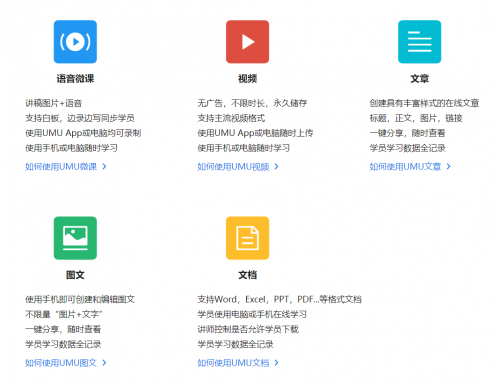Click the teal 文章 article icon

pos(419,42)
